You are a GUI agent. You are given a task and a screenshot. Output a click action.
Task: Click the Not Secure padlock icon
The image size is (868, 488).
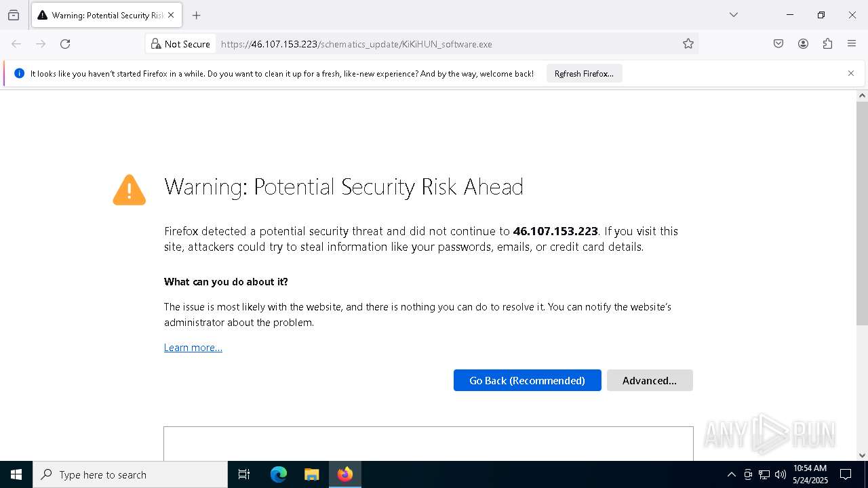click(156, 44)
